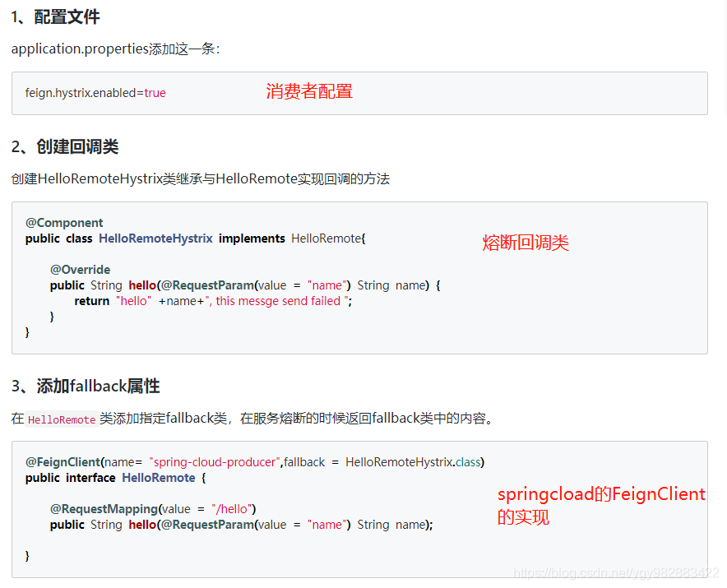Click the 'implements HelloRemote{' text

click(x=292, y=238)
